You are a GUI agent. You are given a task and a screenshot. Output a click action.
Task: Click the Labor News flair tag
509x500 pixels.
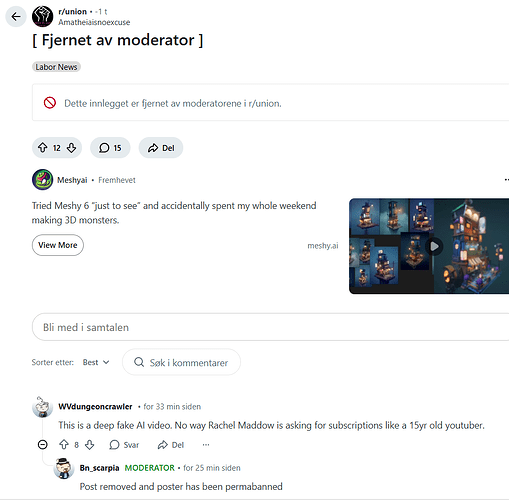(x=56, y=67)
